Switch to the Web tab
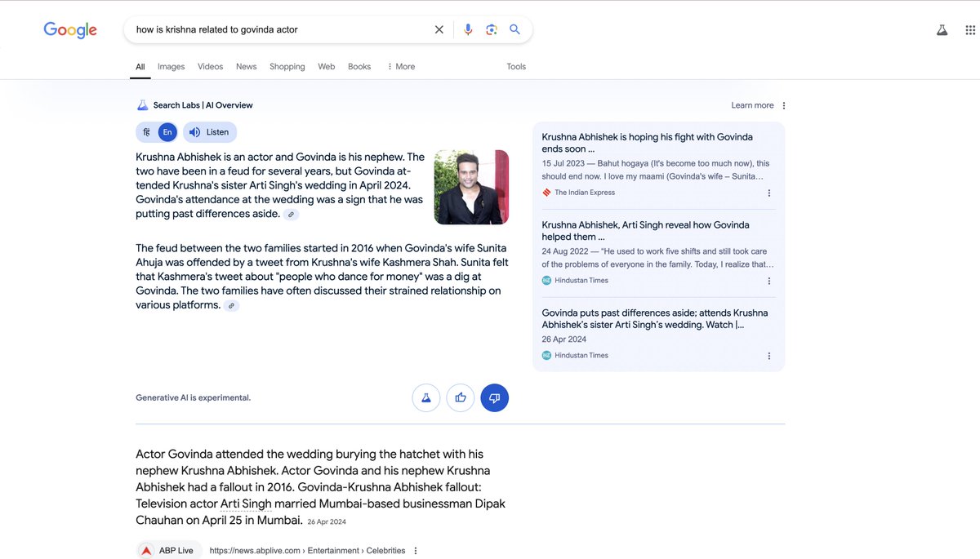Image resolution: width=980 pixels, height=559 pixels. (327, 67)
